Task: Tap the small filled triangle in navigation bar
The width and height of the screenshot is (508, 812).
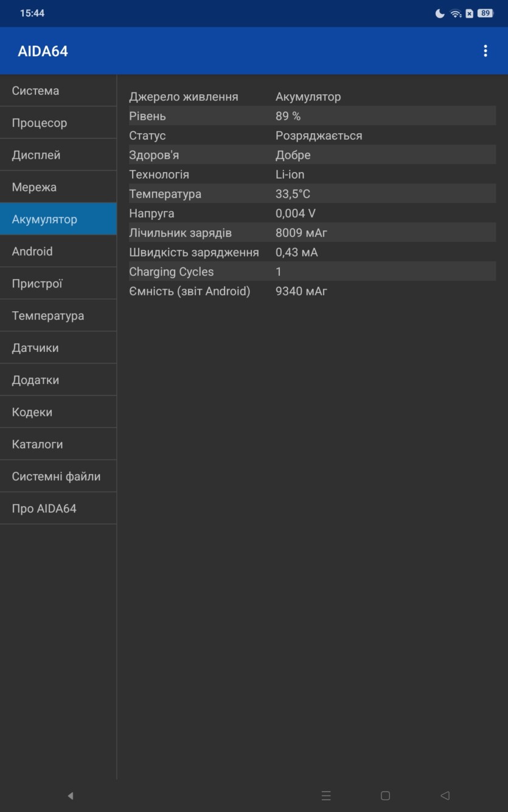Action: (x=71, y=796)
